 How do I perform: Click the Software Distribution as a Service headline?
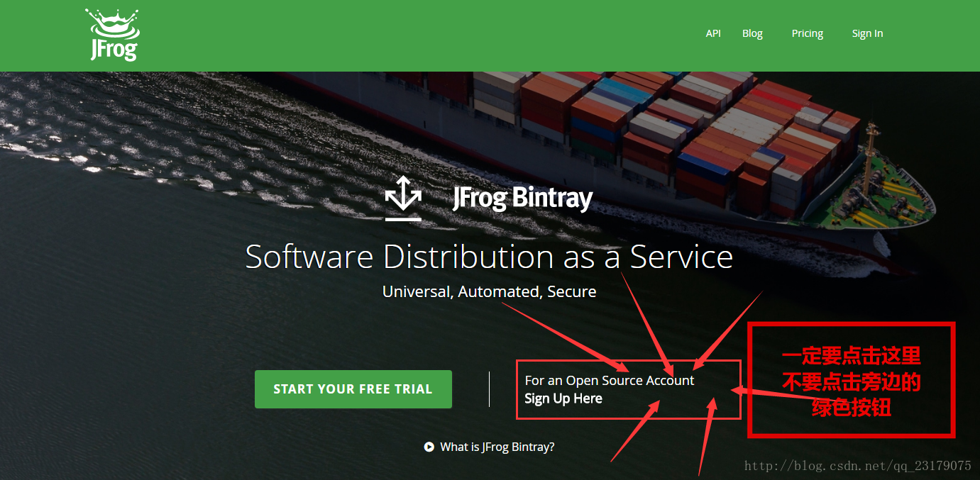coord(489,257)
